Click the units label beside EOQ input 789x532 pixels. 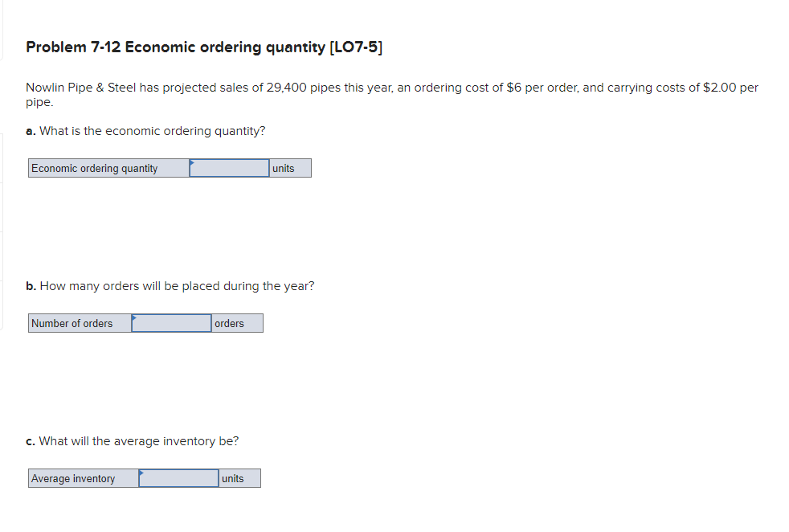[x=283, y=168]
